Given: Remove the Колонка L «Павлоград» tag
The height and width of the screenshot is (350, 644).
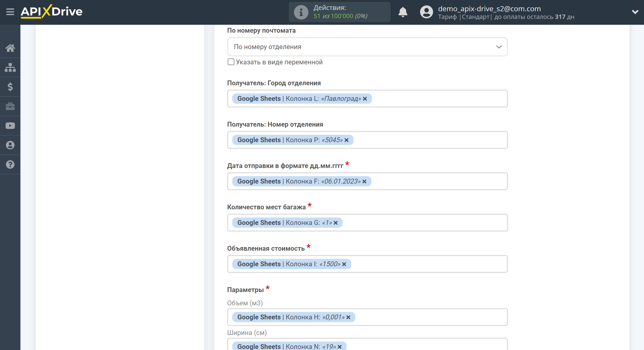Looking at the screenshot, I should (365, 99).
